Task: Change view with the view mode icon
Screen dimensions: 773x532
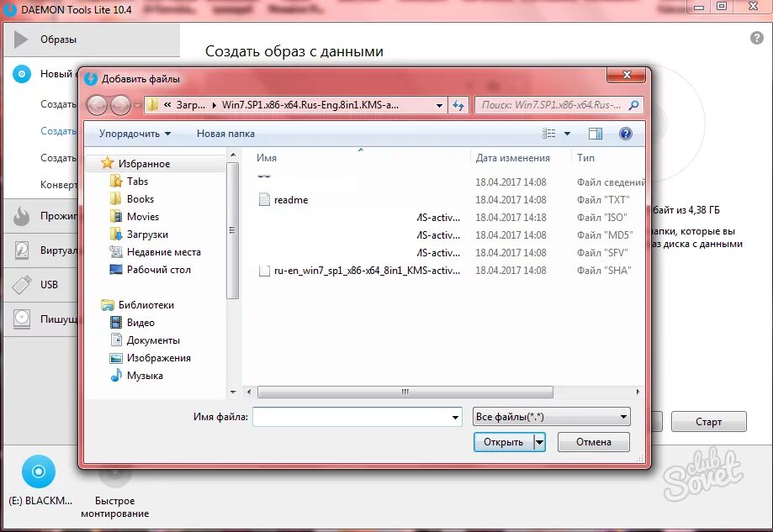Action: 548,134
